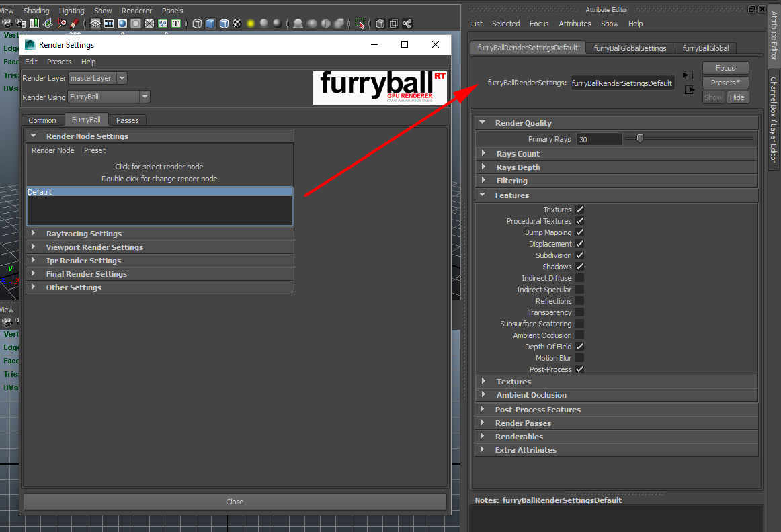
Task: Switch to wireframe display cube icon
Action: coord(197,24)
